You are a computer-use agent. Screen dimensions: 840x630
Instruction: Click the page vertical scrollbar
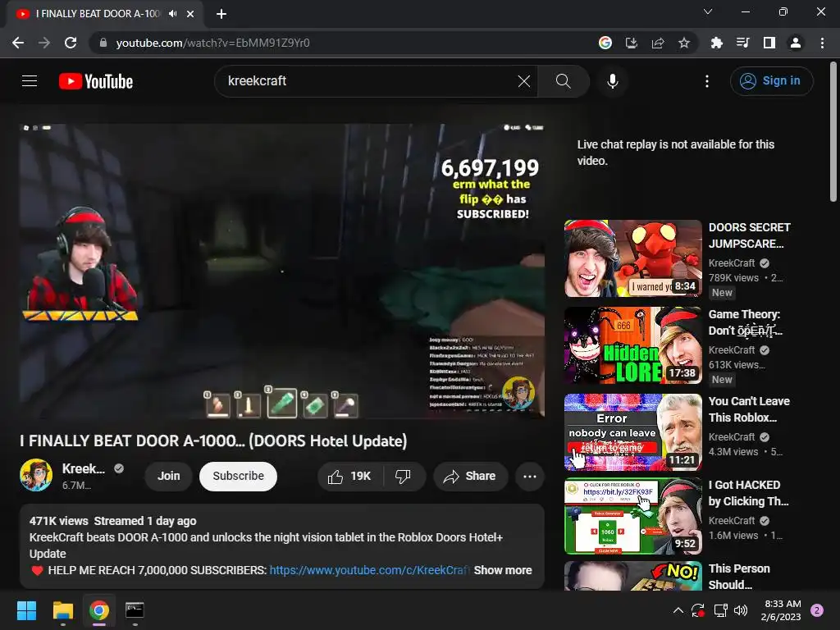(x=833, y=131)
